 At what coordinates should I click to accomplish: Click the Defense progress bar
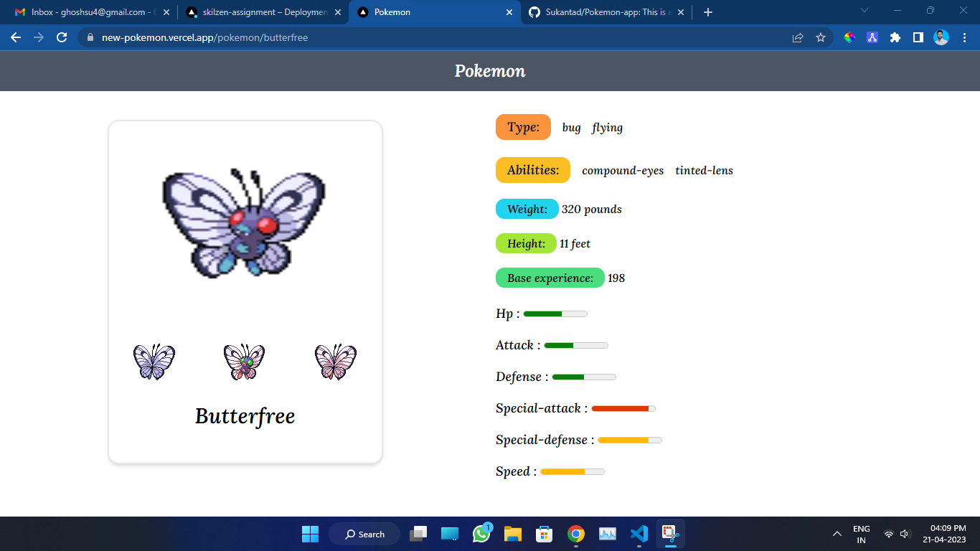[584, 377]
